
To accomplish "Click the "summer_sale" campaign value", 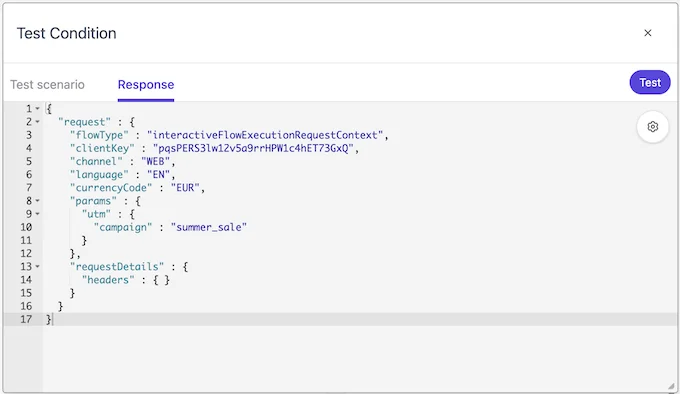I will tap(209, 227).
